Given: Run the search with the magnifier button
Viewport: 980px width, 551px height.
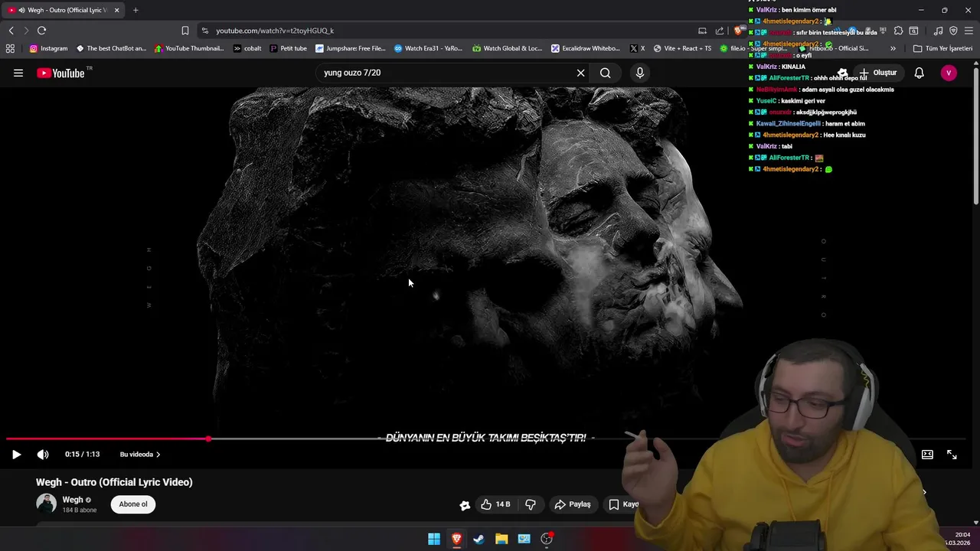Looking at the screenshot, I should (x=605, y=73).
